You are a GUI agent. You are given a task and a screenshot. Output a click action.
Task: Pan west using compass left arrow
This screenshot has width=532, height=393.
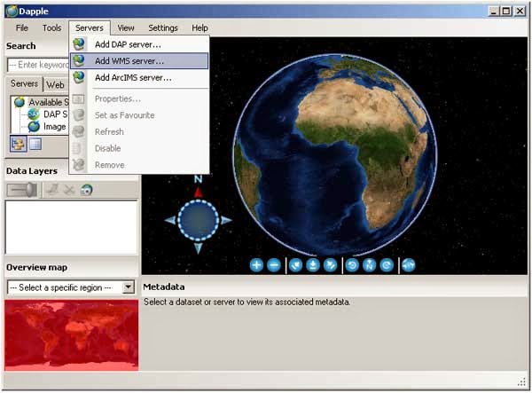tap(170, 220)
